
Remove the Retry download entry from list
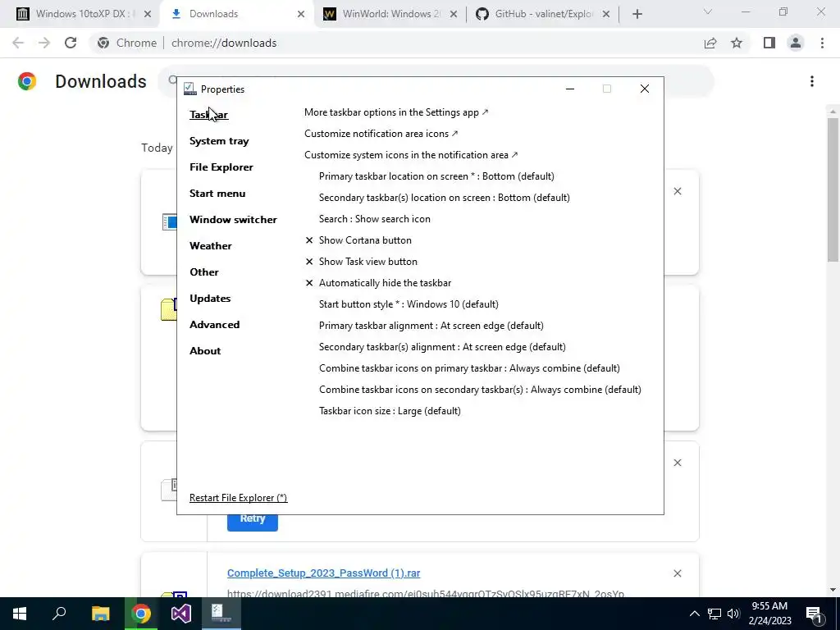(x=677, y=463)
